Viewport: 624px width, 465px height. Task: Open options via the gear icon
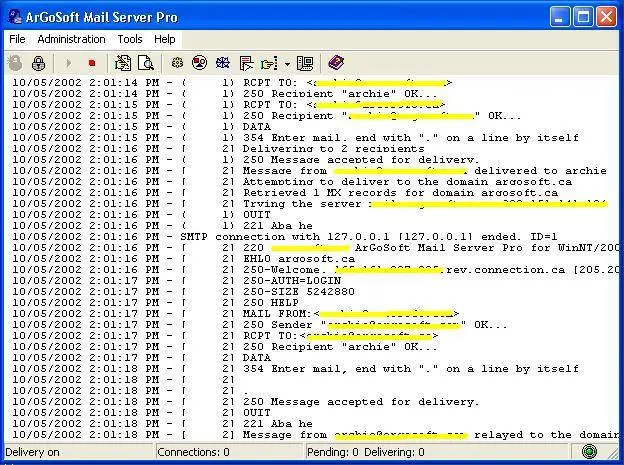pos(177,63)
